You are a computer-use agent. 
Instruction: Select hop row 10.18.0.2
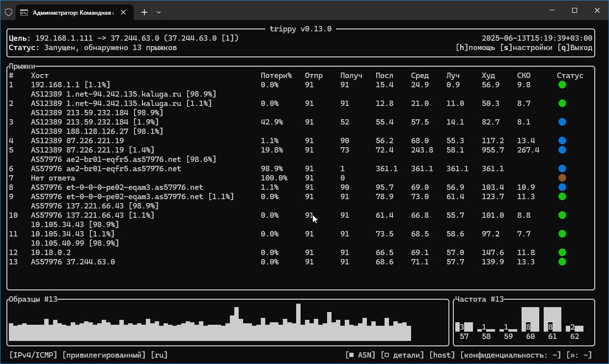(301, 253)
